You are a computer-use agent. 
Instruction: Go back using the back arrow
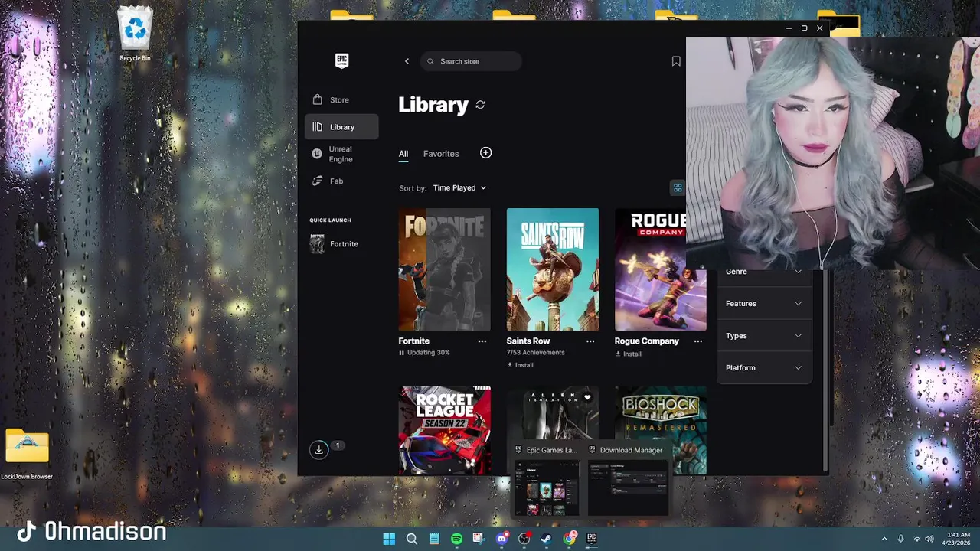pos(407,61)
